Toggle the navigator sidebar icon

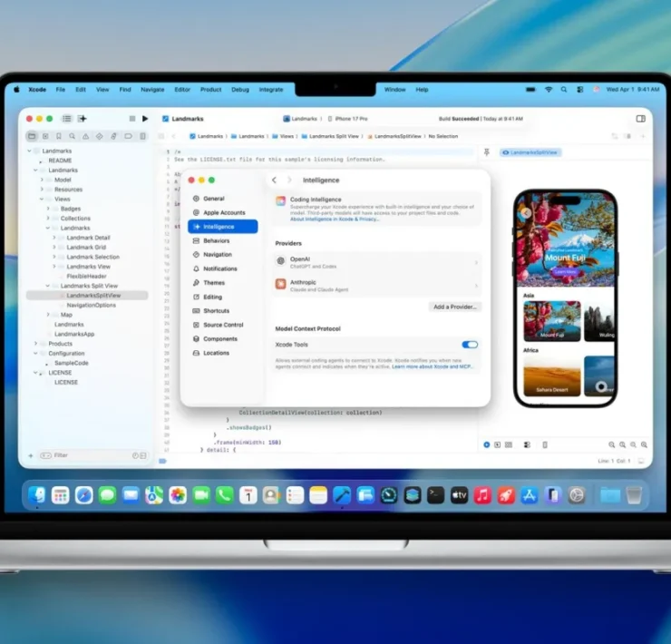(67, 119)
